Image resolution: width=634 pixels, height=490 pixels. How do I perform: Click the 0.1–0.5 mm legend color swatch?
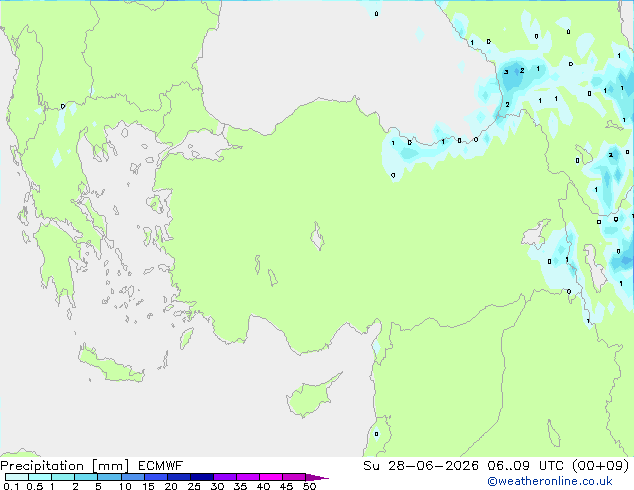coord(17,477)
